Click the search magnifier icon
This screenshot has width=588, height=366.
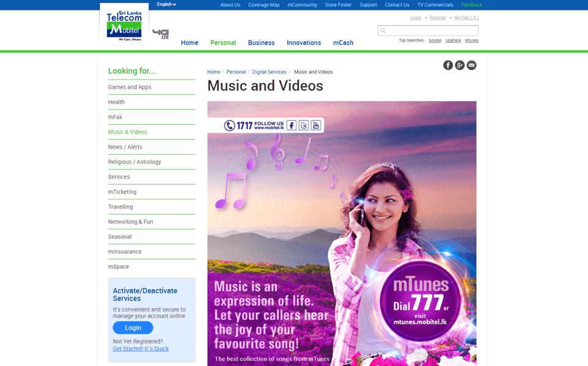[383, 31]
